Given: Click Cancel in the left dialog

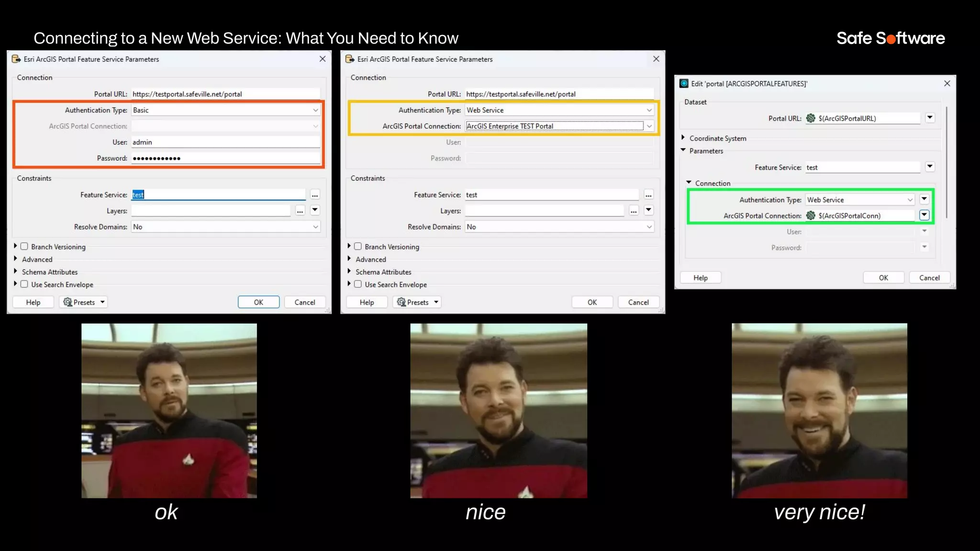Looking at the screenshot, I should coord(305,302).
